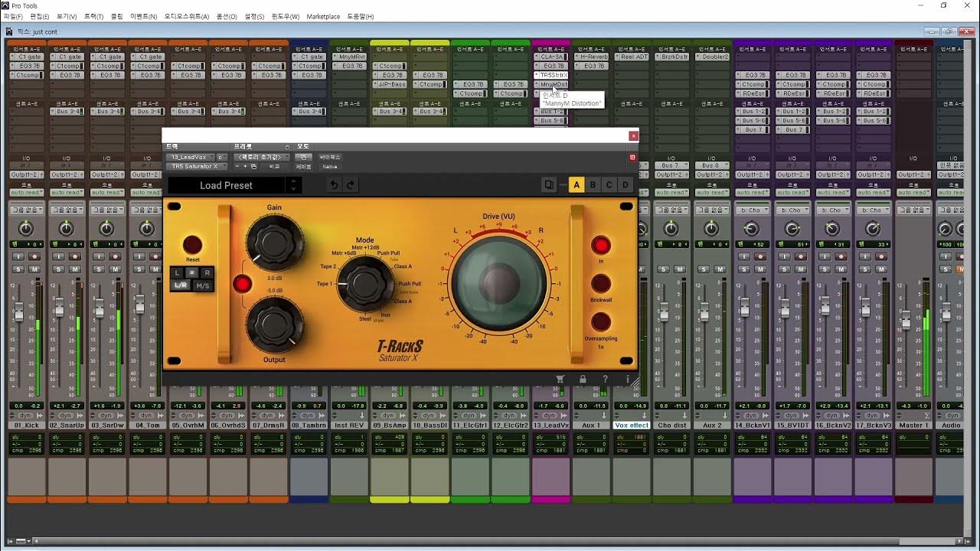Open the 트랙(T) menu
Image resolution: width=980 pixels, height=551 pixels.
(93, 16)
